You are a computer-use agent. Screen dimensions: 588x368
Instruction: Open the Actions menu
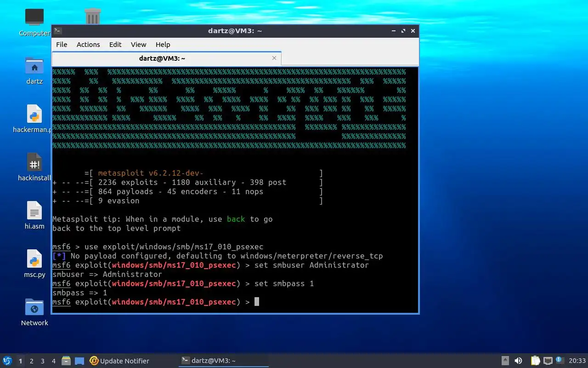[88, 45]
